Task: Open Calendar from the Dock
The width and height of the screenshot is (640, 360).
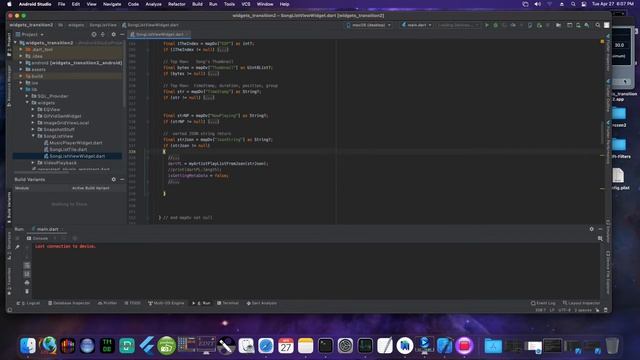Action: 286,345
